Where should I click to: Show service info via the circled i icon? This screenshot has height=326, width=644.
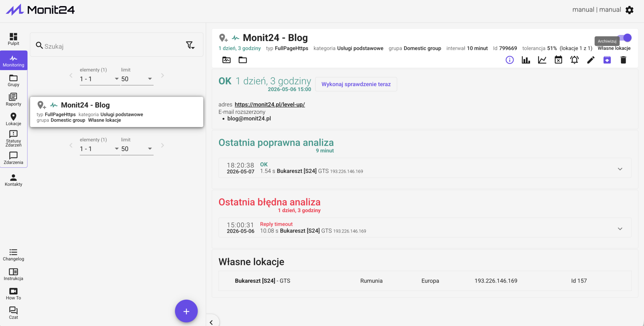[x=510, y=60]
